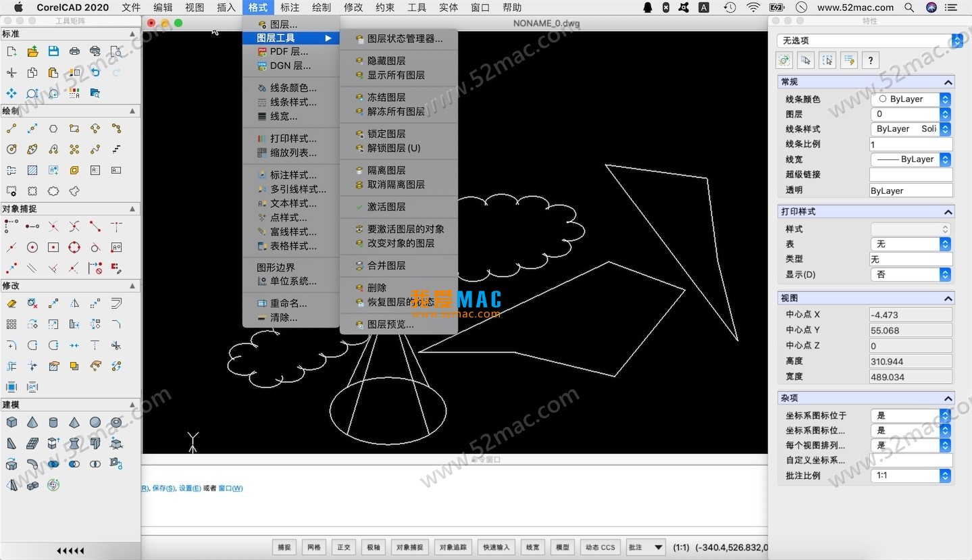Toggle 捕捉 snap mode in status bar
The width and height of the screenshot is (972, 560).
[x=284, y=547]
